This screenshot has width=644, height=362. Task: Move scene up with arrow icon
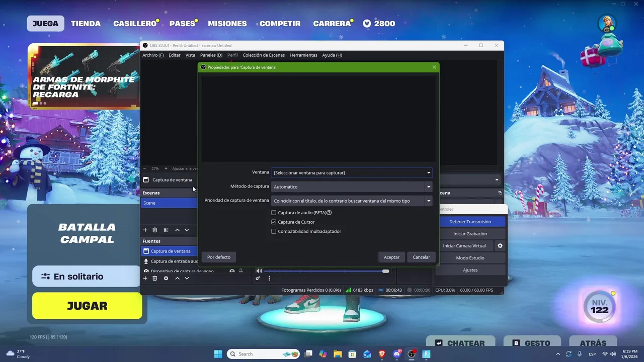[177, 230]
